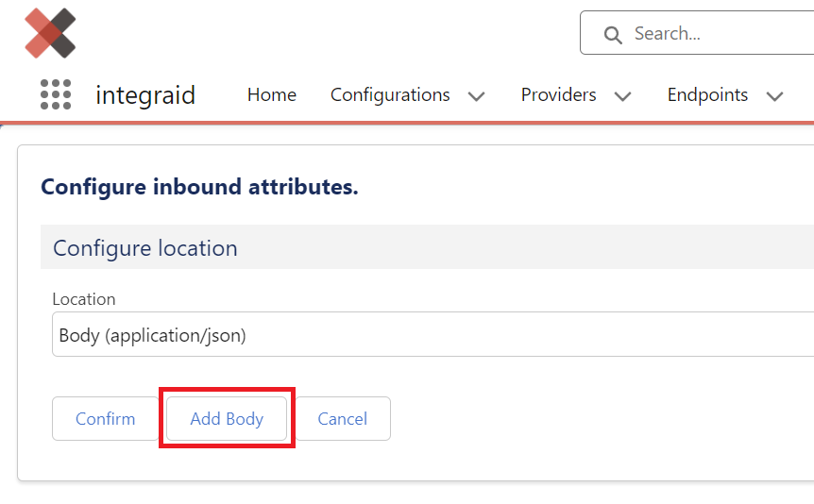The height and width of the screenshot is (504, 814).
Task: Click the Configure inbound attributes heading
Action: tap(199, 188)
